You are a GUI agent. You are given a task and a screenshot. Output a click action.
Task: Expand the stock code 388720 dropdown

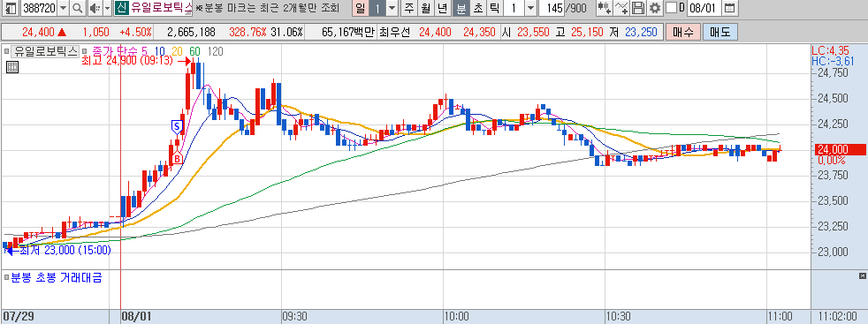pyautogui.click(x=63, y=8)
